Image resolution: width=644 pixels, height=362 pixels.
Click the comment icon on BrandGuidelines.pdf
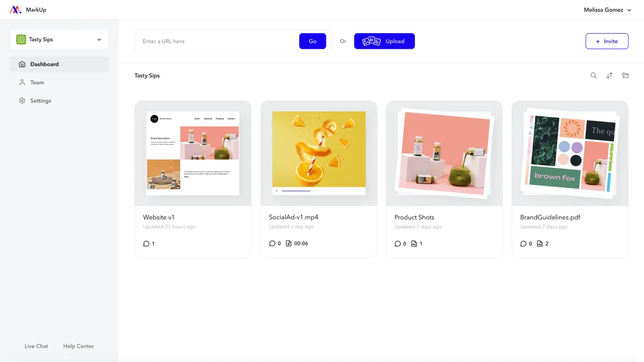[x=523, y=243]
